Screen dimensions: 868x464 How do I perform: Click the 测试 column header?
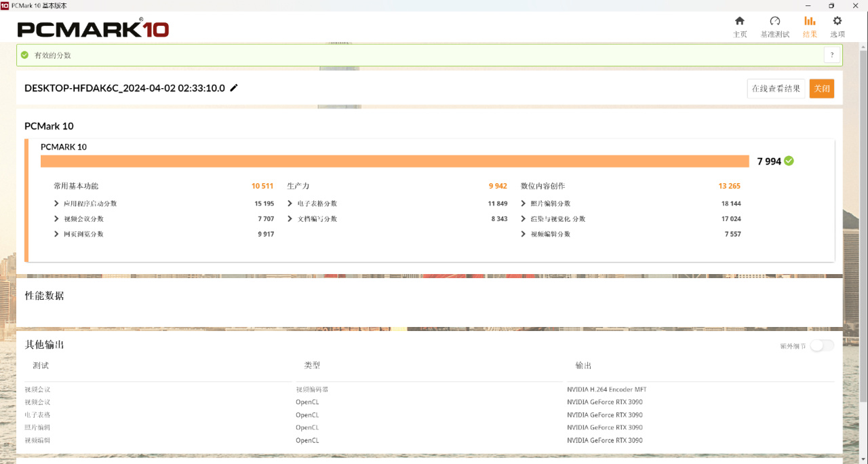[x=41, y=366]
